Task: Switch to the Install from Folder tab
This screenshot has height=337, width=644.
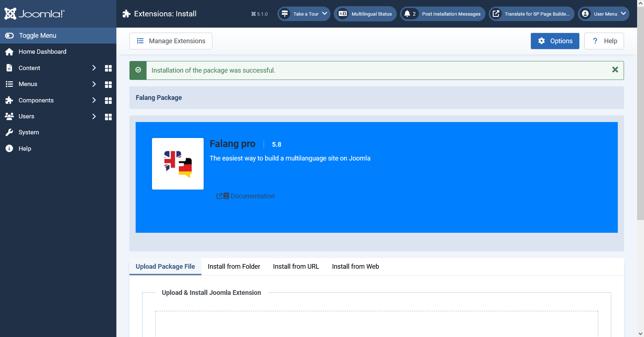Action: tap(234, 267)
